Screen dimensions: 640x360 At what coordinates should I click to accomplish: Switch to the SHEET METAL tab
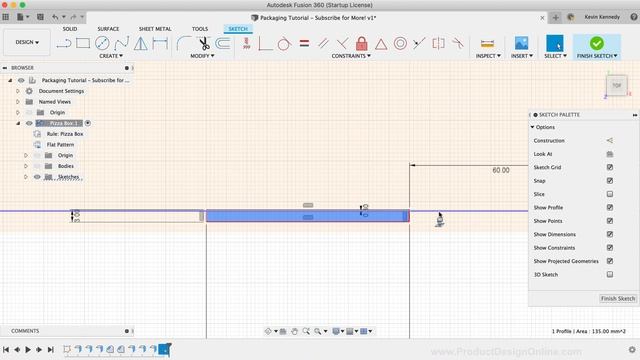pyautogui.click(x=155, y=29)
